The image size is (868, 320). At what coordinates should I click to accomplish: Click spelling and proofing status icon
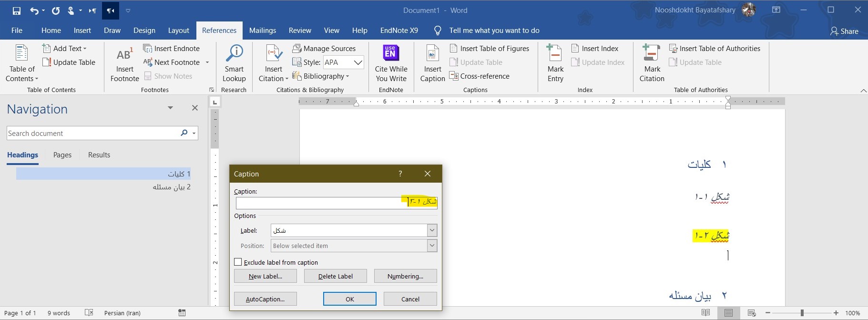coord(89,313)
